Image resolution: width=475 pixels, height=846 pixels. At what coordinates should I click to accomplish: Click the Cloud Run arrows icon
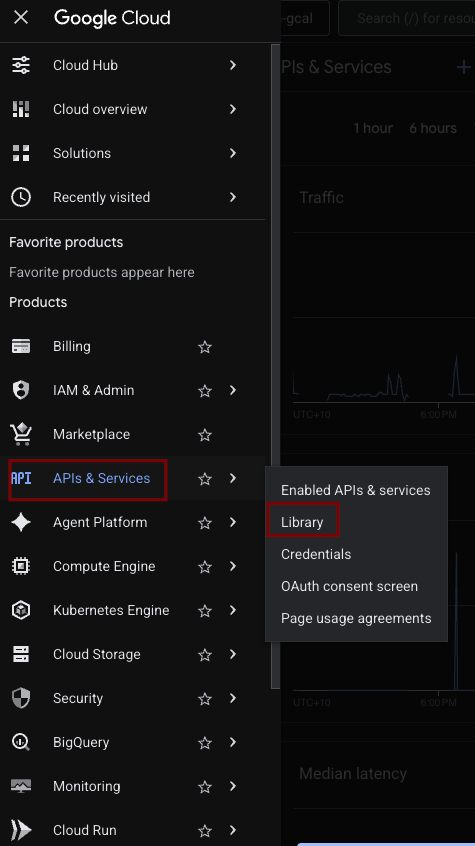tap(21, 830)
